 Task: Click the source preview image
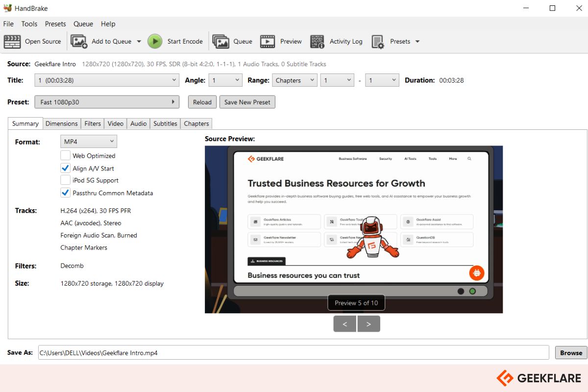pos(354,229)
